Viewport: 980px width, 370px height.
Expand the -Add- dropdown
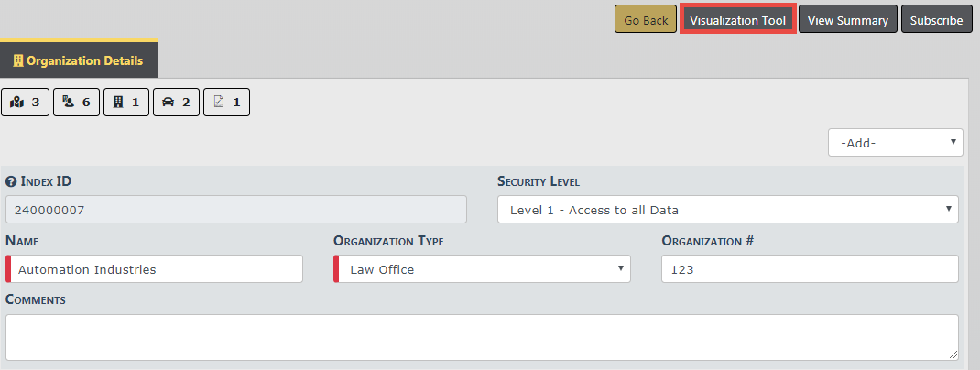click(x=895, y=142)
